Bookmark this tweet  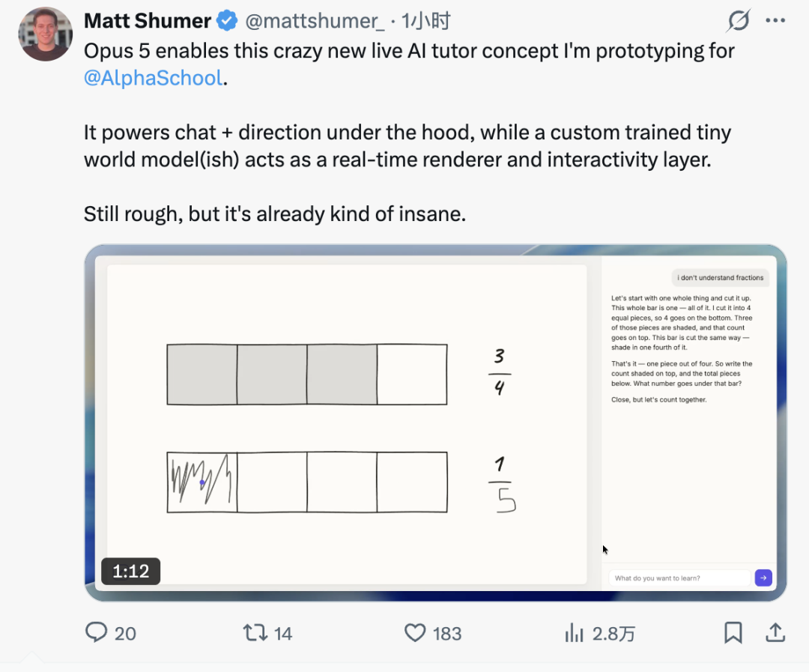[733, 632]
